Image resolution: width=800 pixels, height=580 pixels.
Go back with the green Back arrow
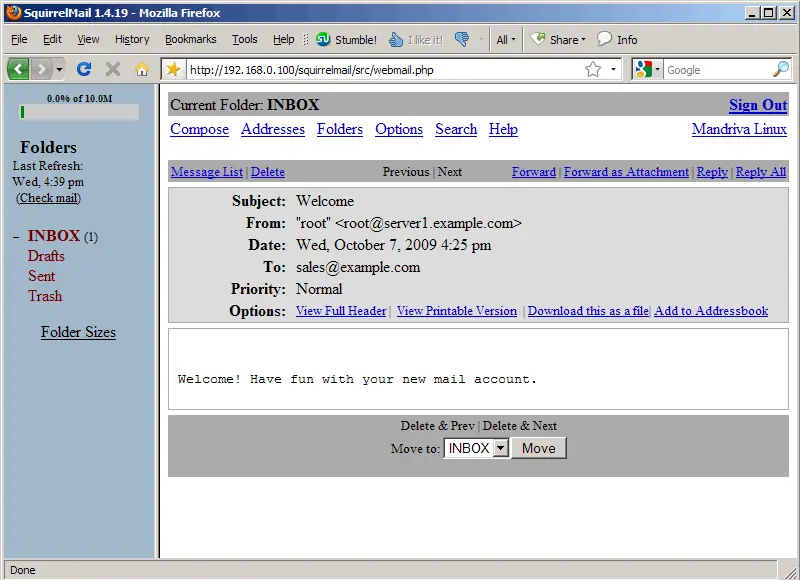point(18,69)
